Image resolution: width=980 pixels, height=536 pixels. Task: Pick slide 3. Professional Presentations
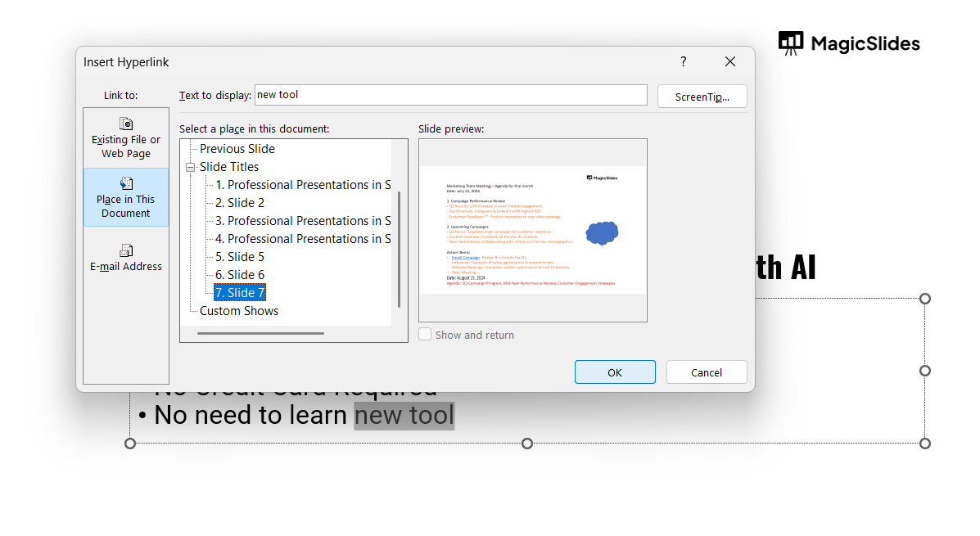(303, 221)
